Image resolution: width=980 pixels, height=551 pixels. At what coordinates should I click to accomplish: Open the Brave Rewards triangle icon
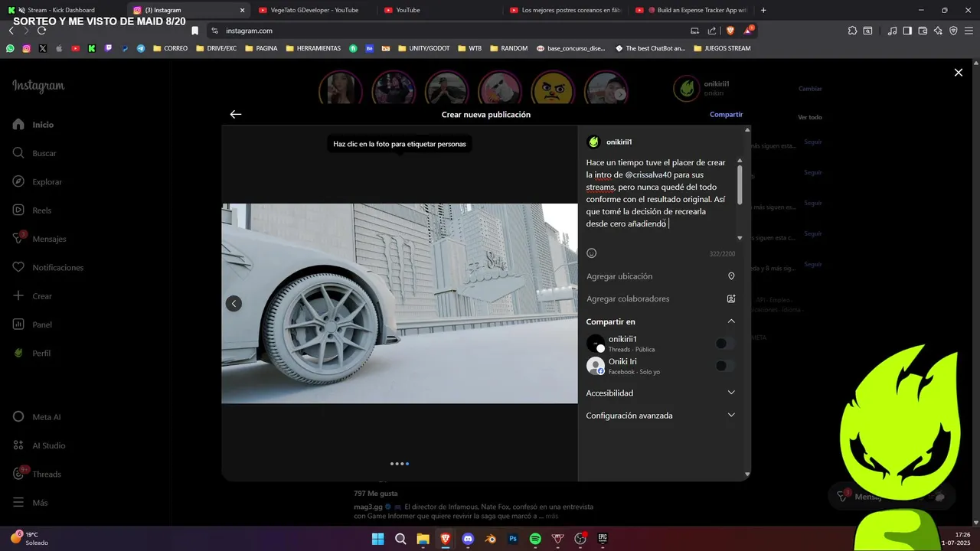749,31
